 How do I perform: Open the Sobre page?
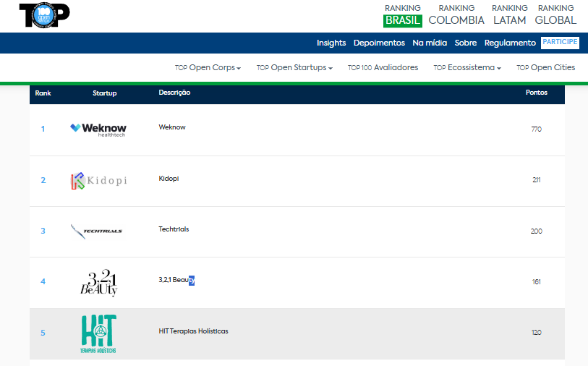(x=466, y=43)
